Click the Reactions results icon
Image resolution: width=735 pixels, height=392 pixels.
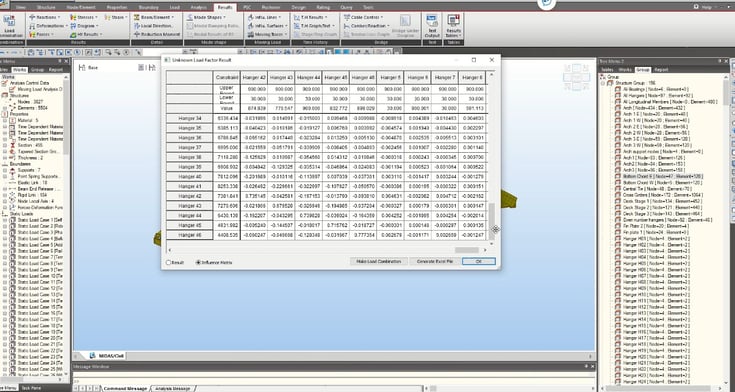(32, 17)
